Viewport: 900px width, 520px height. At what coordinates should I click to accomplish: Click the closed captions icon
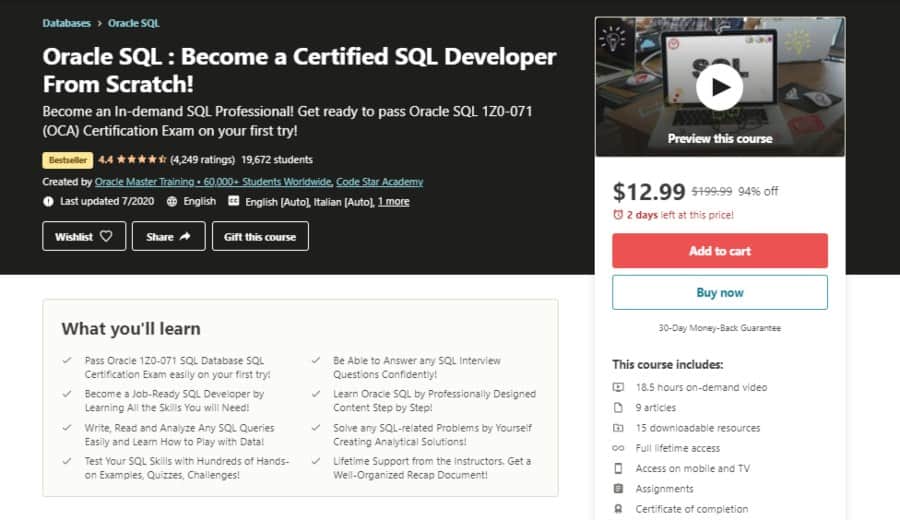233,201
